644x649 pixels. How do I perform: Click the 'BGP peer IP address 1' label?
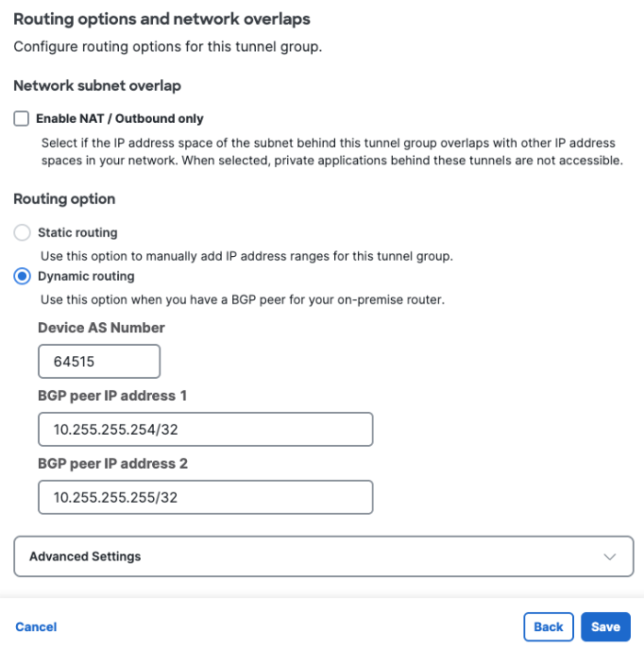click(112, 396)
